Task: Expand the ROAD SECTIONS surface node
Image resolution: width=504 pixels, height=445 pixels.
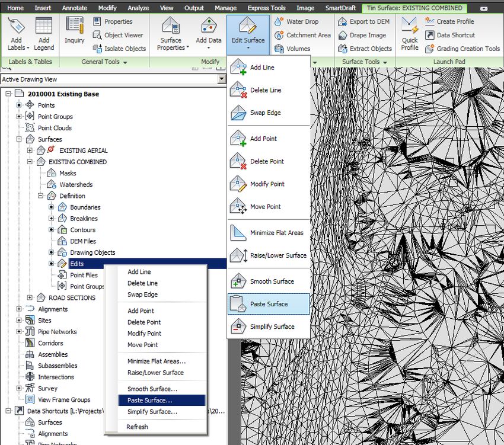Action: (x=30, y=297)
